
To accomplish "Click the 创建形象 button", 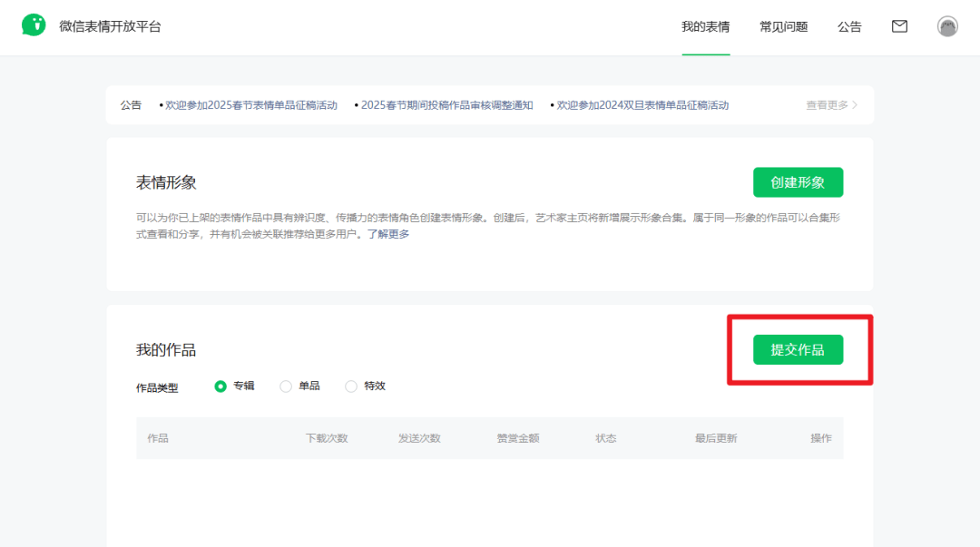I will click(x=799, y=182).
